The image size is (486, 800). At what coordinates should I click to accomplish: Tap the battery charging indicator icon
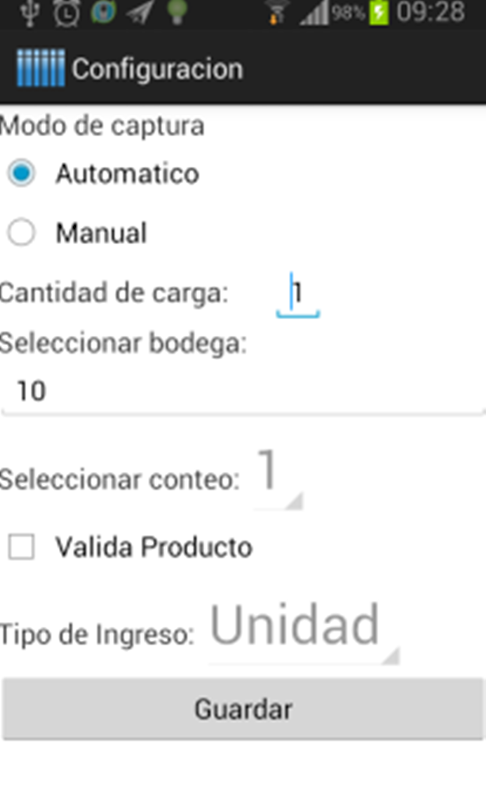click(378, 13)
